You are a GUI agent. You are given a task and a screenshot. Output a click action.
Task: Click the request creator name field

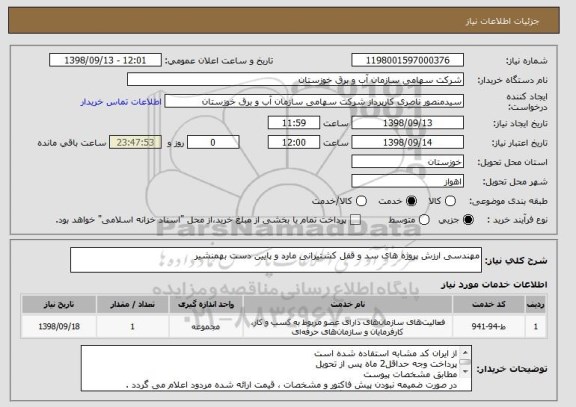coord(314,101)
